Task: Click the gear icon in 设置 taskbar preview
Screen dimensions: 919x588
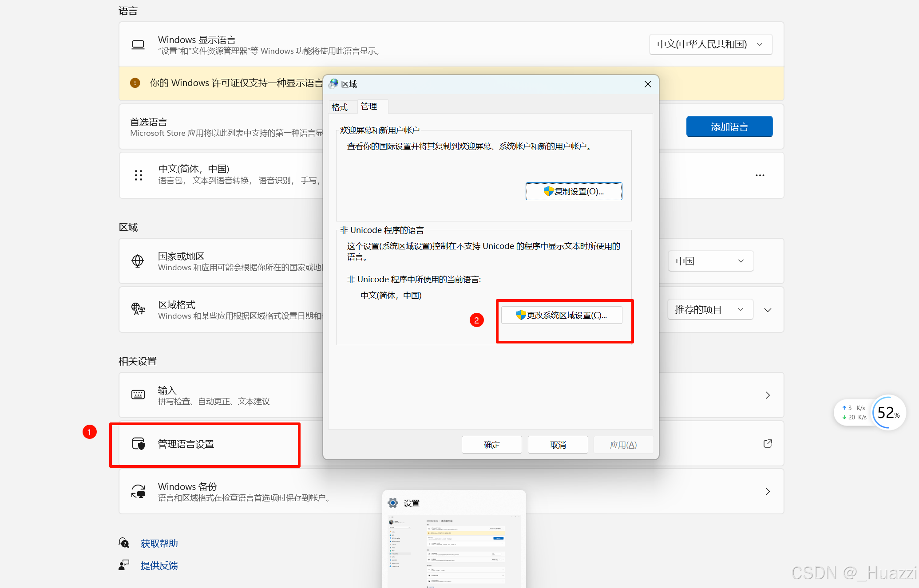Action: (393, 503)
